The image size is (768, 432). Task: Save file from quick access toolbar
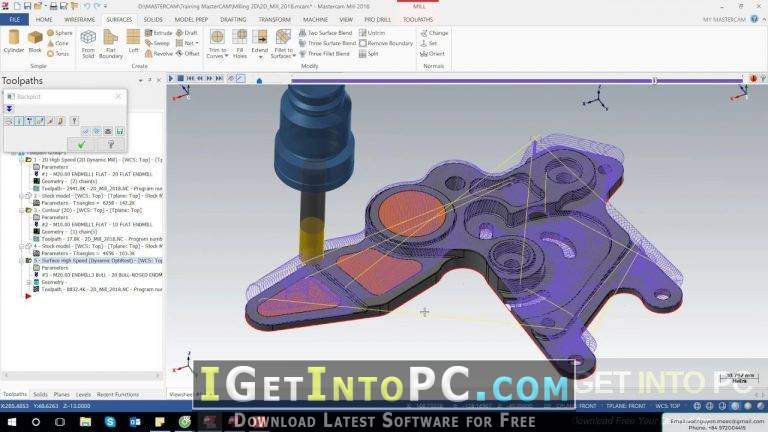(27, 6)
